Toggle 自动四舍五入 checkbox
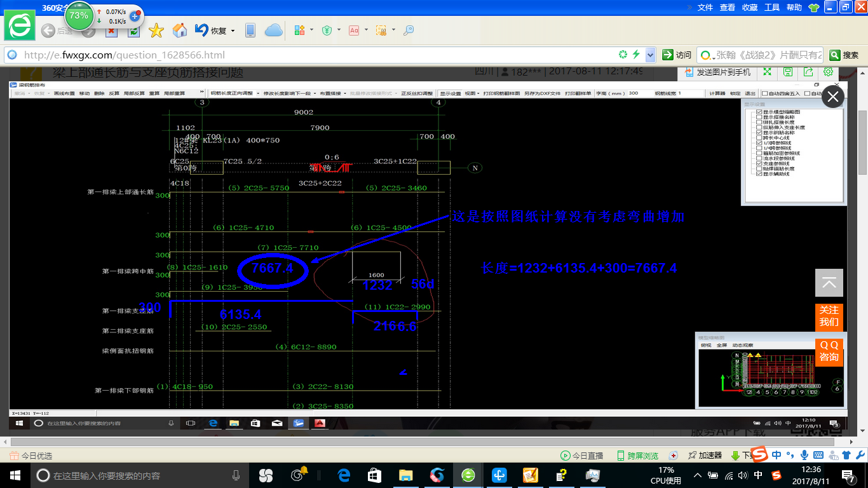Screen dimensions: 868x488 [766, 93]
